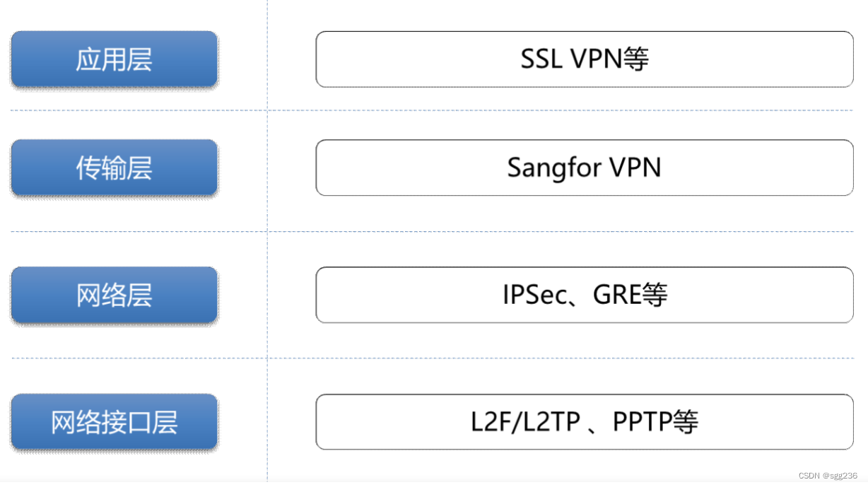Click the 应用层 blue button
Screen dimensions: 868x487
114,59
